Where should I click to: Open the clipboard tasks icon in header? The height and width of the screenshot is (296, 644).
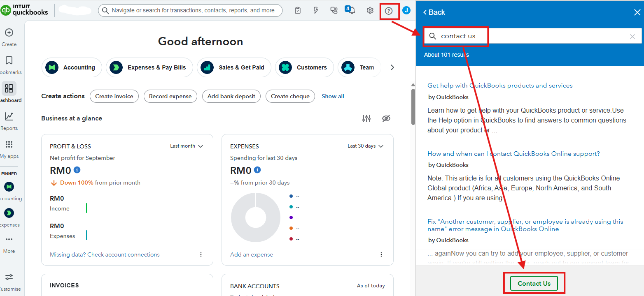pos(298,11)
